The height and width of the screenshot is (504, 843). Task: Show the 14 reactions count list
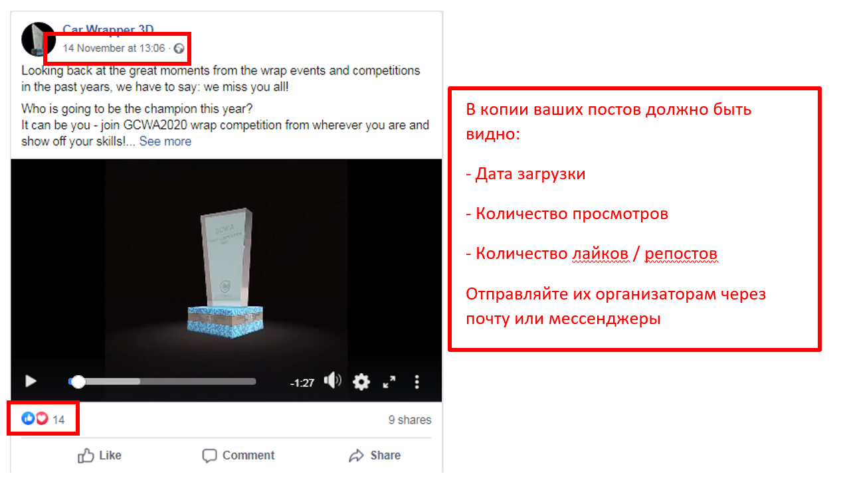(x=59, y=420)
